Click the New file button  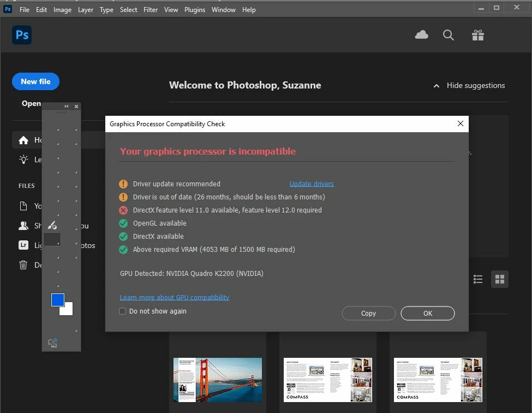pos(35,81)
